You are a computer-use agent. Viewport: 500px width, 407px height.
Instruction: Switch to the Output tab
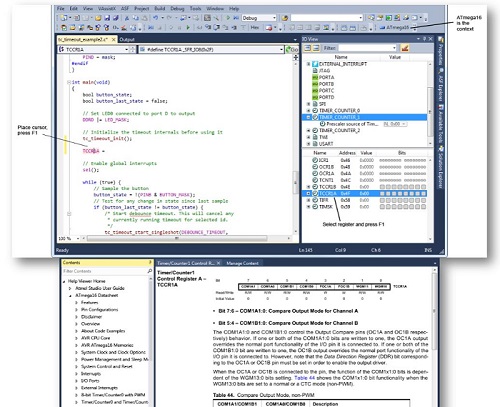click(x=127, y=39)
